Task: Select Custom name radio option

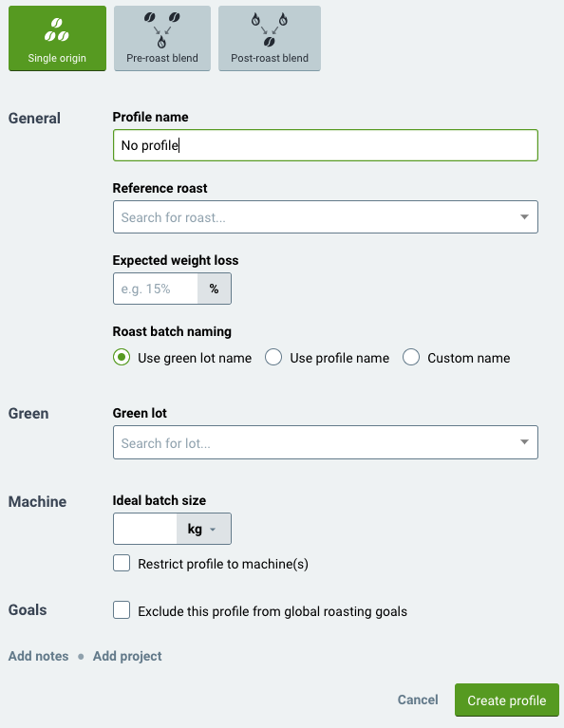Action: pyautogui.click(x=411, y=358)
